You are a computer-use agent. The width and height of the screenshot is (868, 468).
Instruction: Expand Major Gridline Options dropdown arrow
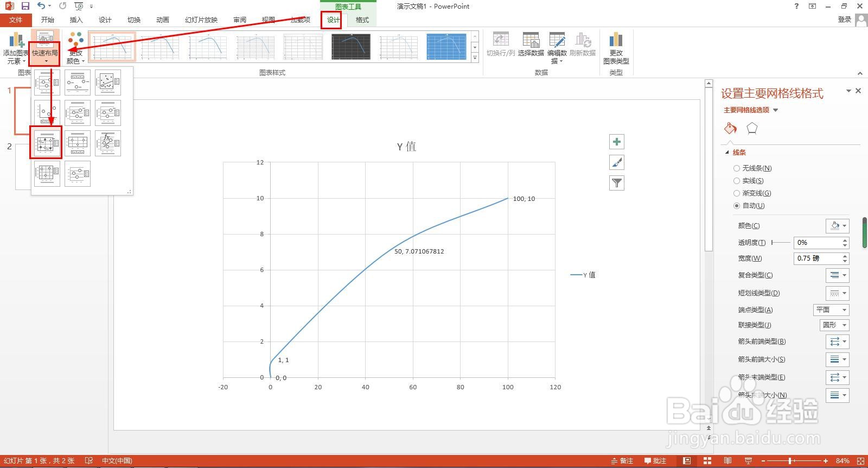(x=775, y=110)
